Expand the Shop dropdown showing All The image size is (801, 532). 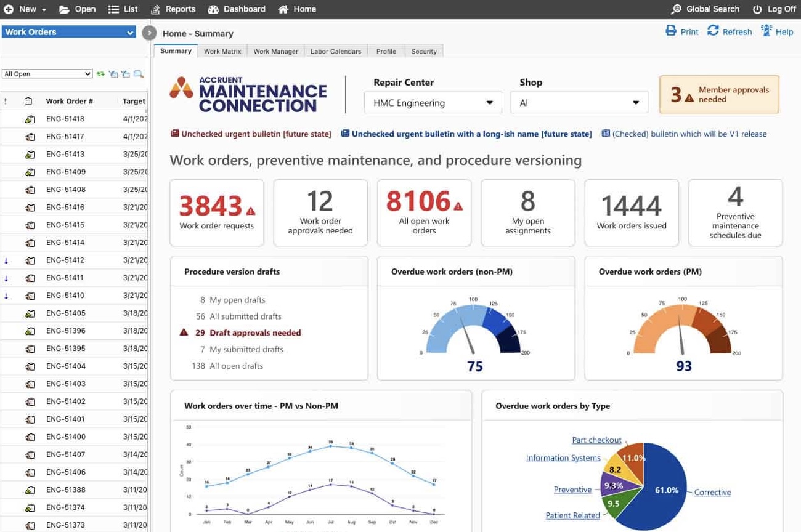click(x=579, y=103)
